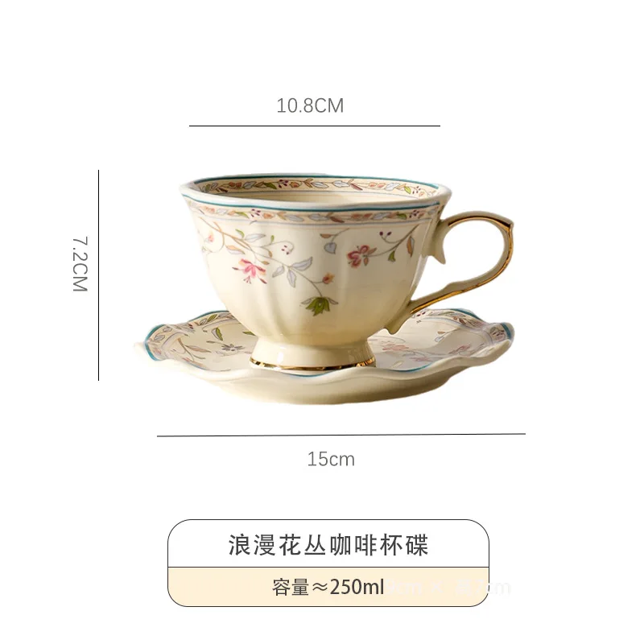Click the 容量≈250ml capacity text

(328, 587)
